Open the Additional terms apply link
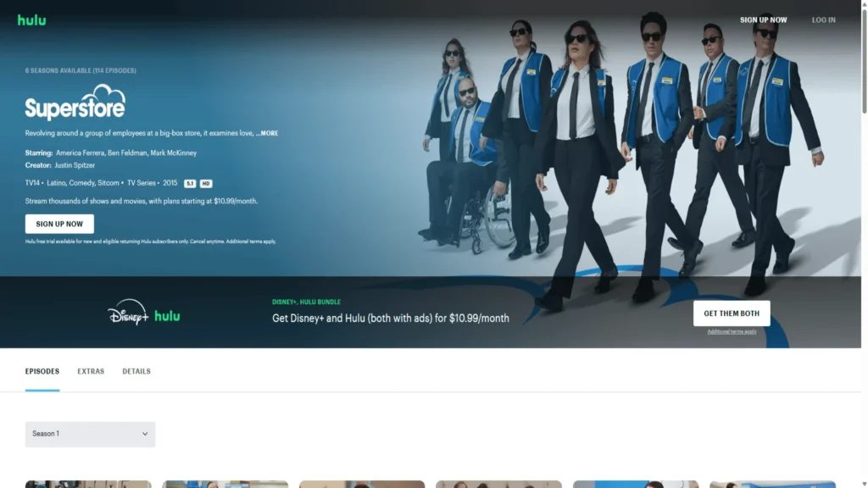Image resolution: width=868 pixels, height=488 pixels. [x=731, y=331]
